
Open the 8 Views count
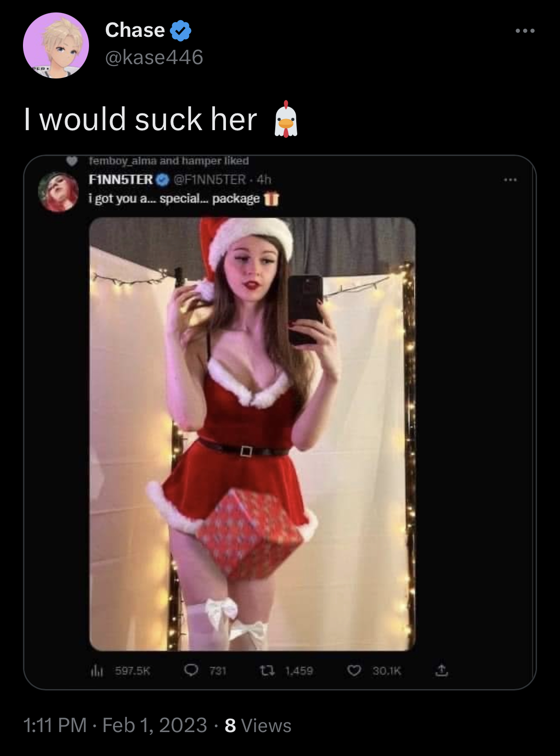coord(258,725)
